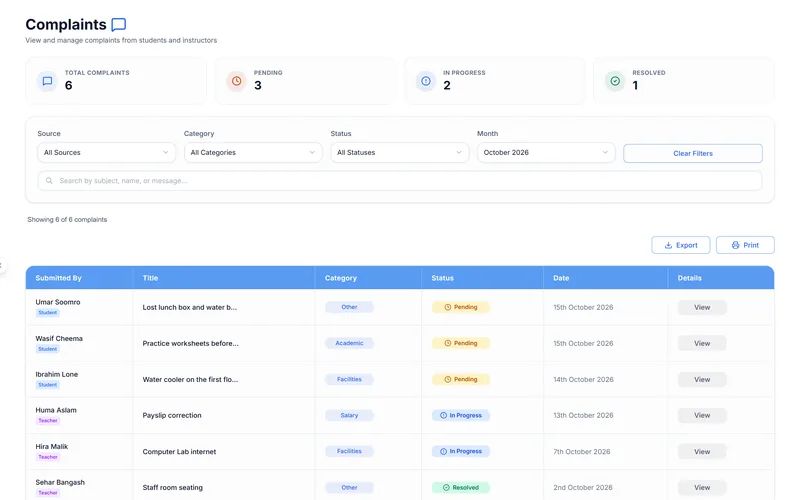Open the Source dropdown showing All Sources
The width and height of the screenshot is (800, 500).
[106, 153]
